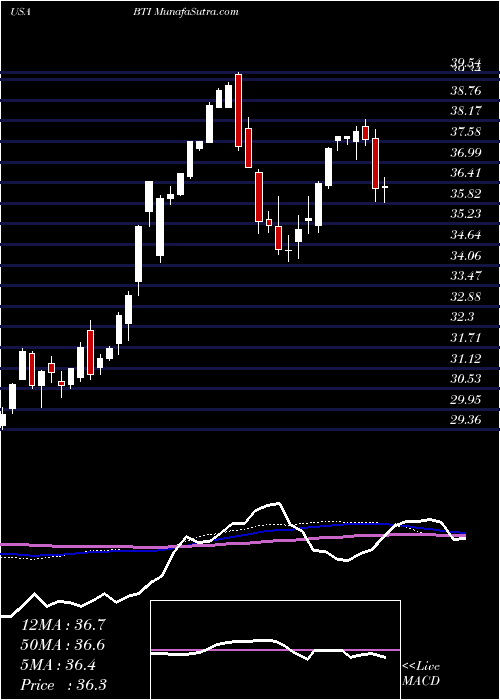Click the 36.41 price axis label
The width and height of the screenshot is (500, 700).
pyautogui.click(x=466, y=173)
